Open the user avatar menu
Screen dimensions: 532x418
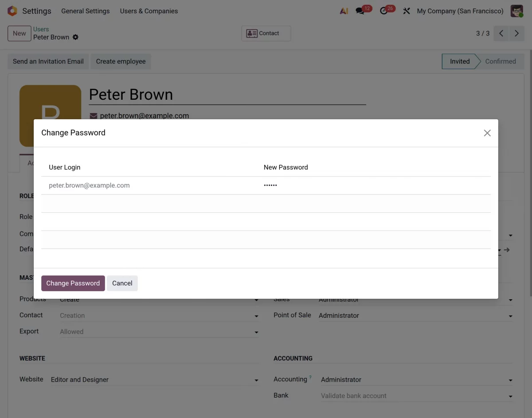pos(517,11)
